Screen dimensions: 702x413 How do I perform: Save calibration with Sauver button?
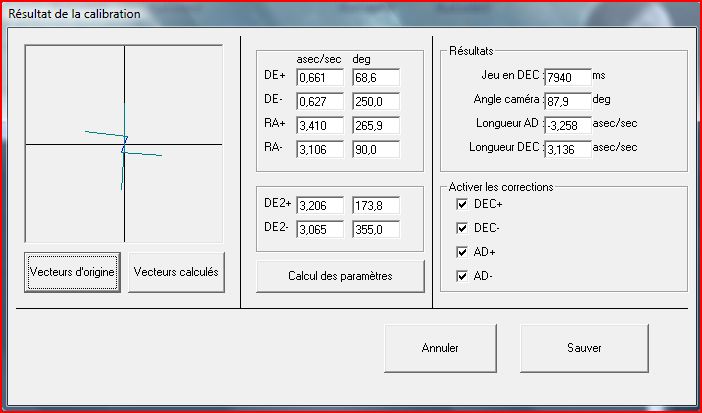pyautogui.click(x=584, y=348)
